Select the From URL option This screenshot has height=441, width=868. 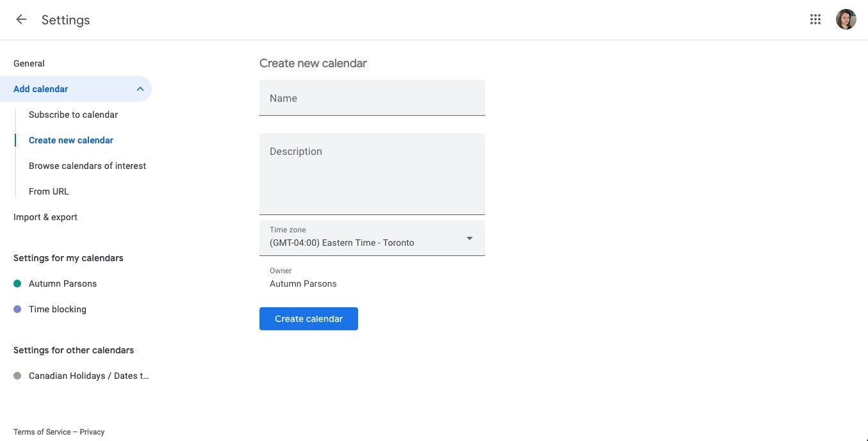click(x=49, y=191)
